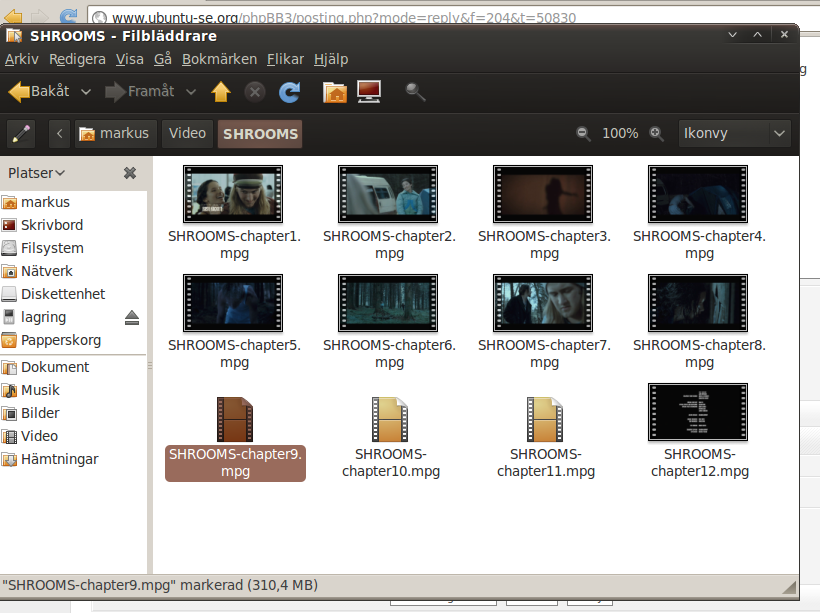Image resolution: width=820 pixels, height=613 pixels.
Task: Open Hämtningar bookmark in the sidebar
Action: 73,459
